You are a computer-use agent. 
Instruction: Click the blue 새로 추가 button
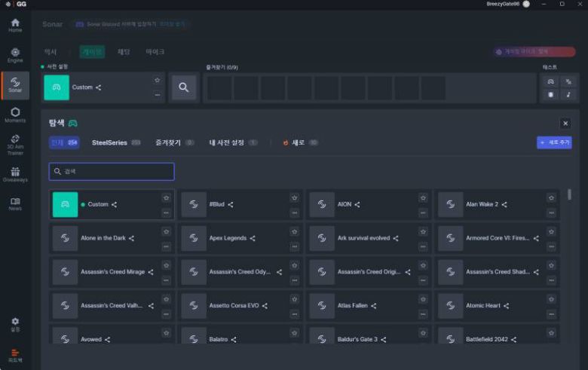[x=554, y=142]
